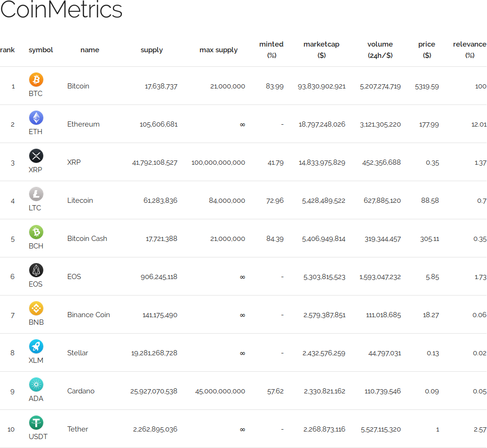The width and height of the screenshot is (487, 448).
Task: Select Bitcoin Cash minted 84.39
Action: [275, 239]
